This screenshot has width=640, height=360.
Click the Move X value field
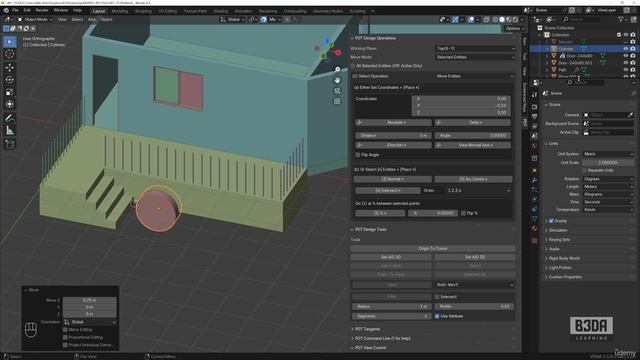point(89,300)
